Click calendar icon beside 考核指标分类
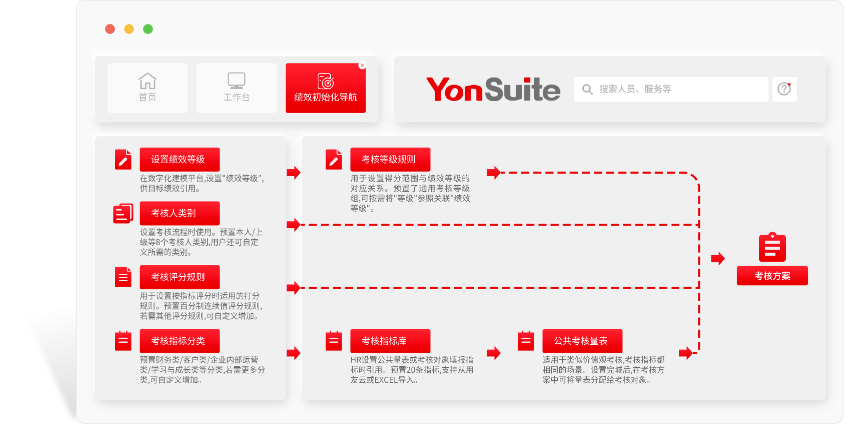 coord(123,341)
